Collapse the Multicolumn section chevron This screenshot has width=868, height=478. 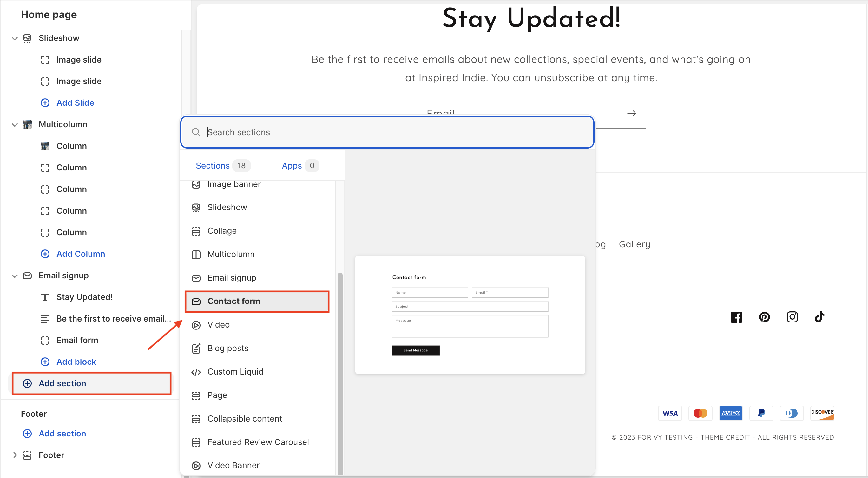tap(15, 125)
